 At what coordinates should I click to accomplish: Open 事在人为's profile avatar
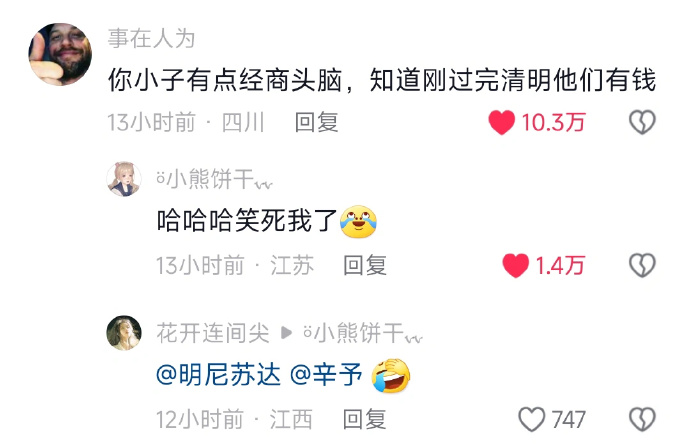60,54
